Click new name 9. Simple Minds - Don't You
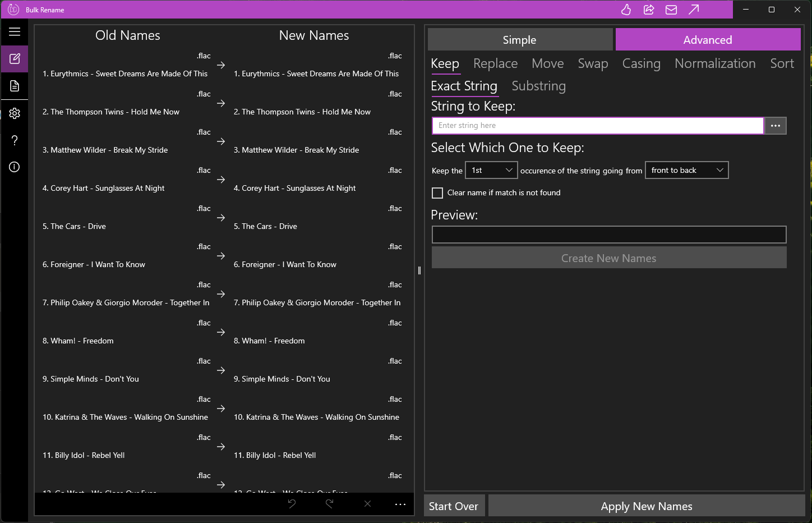Screen dimensions: 812x523 pos(282,379)
